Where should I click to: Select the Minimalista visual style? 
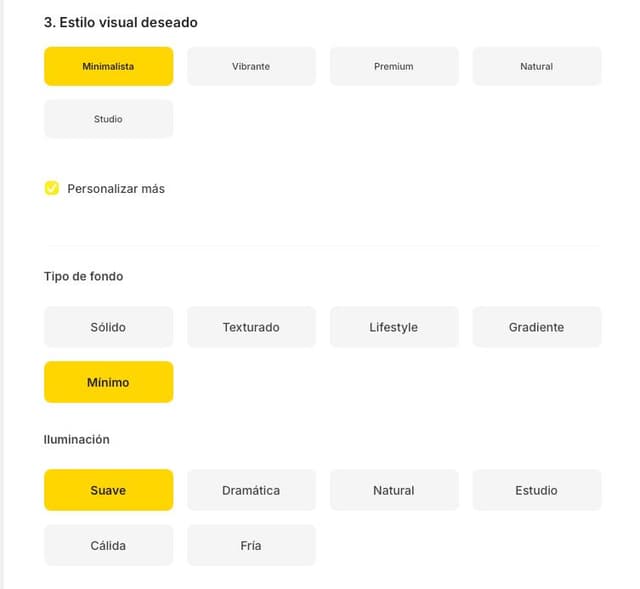click(x=108, y=66)
